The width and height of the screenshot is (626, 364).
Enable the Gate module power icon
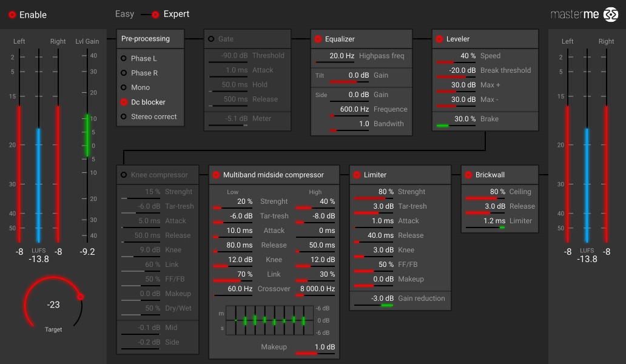pos(210,38)
